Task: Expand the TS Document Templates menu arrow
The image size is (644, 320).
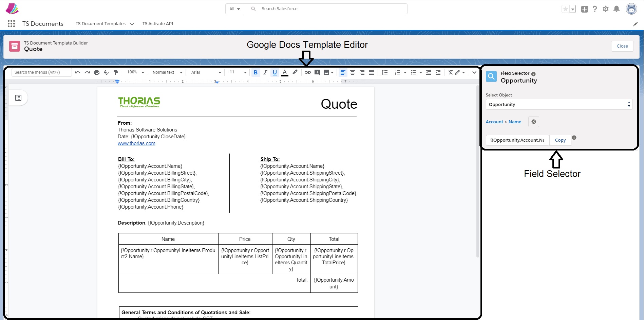Action: pos(132,24)
